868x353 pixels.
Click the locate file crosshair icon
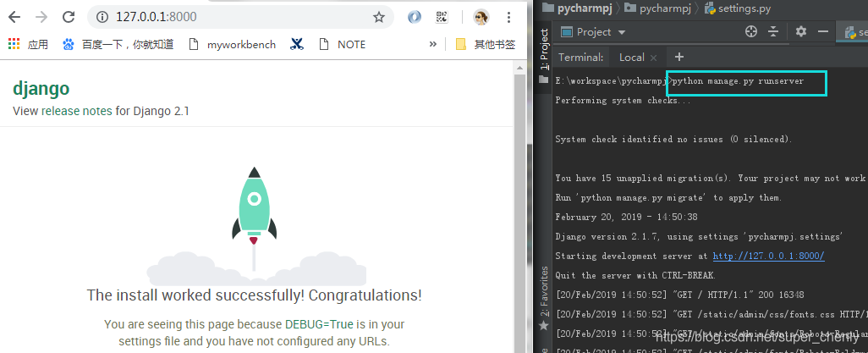[750, 32]
